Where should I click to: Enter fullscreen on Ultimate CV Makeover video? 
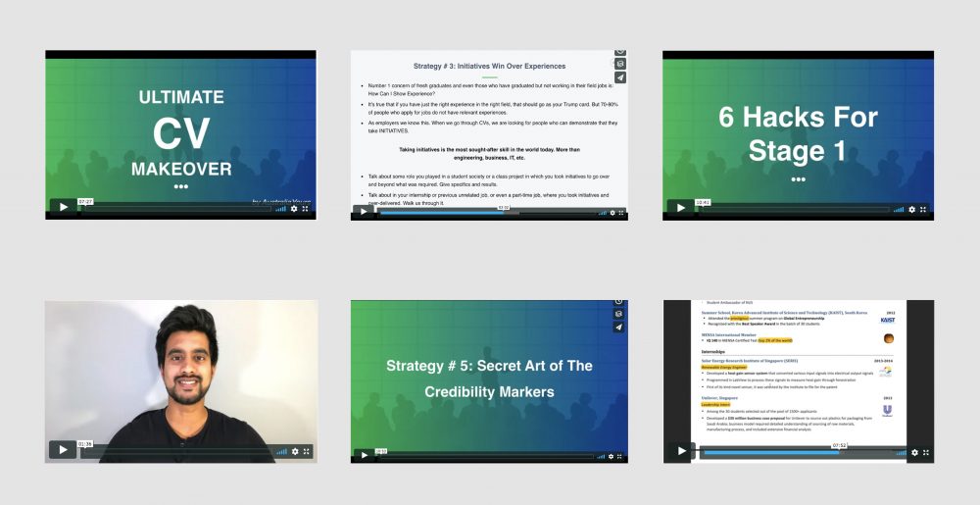[x=306, y=209]
